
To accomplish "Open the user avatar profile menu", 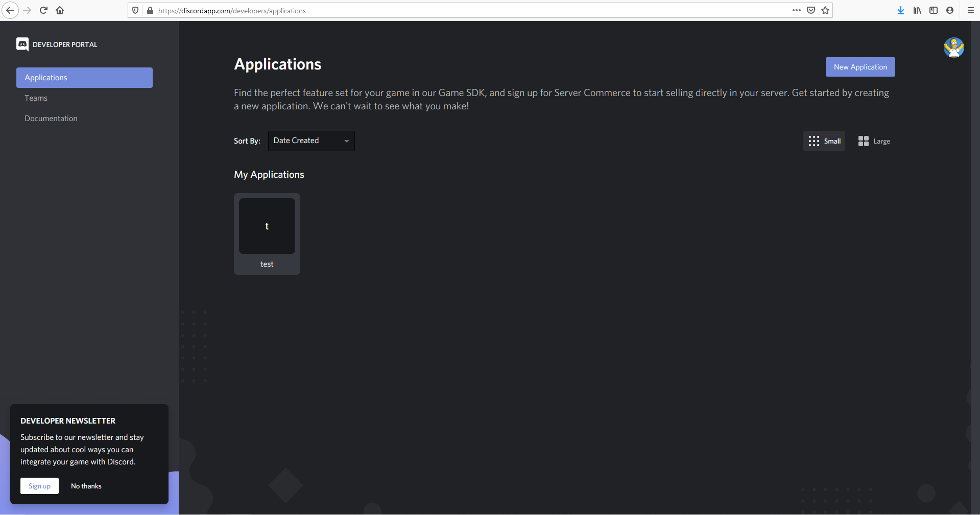I will click(953, 48).
